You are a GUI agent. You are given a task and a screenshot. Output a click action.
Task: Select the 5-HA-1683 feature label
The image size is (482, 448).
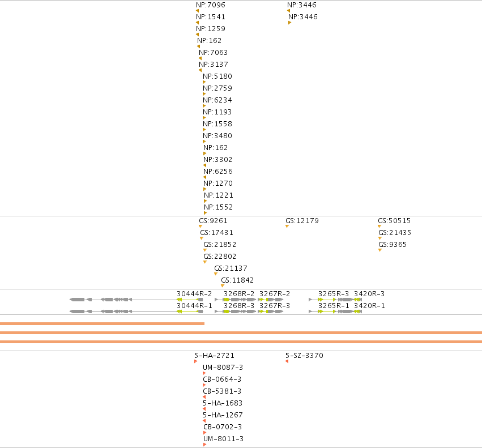click(223, 403)
